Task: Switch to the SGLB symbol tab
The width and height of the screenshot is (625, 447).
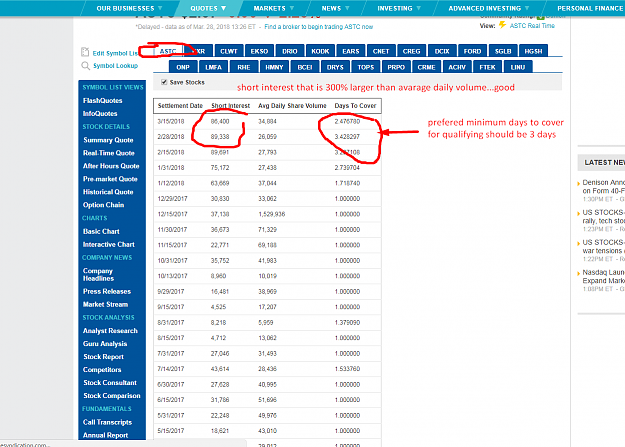Action: pos(503,51)
